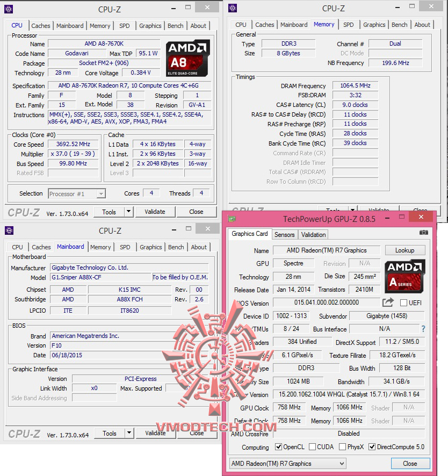Click Close in the top-left CPU-Z CPU window
The width and height of the screenshot is (448, 476).
(x=197, y=212)
